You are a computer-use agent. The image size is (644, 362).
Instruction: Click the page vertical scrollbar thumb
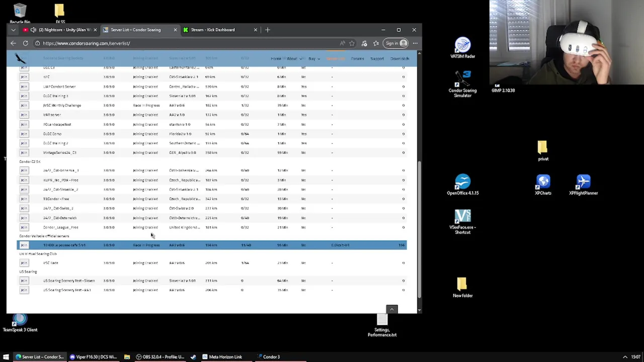pyautogui.click(x=419, y=229)
